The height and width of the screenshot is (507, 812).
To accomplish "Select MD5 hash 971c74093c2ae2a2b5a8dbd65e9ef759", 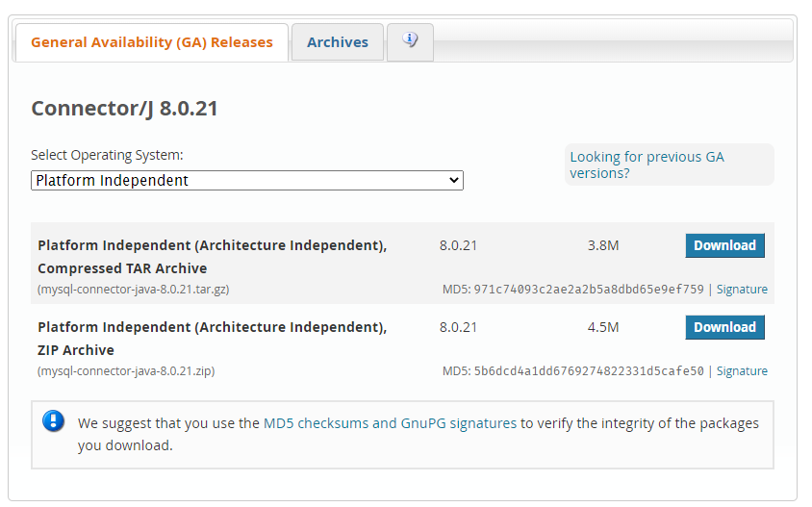I will point(589,290).
